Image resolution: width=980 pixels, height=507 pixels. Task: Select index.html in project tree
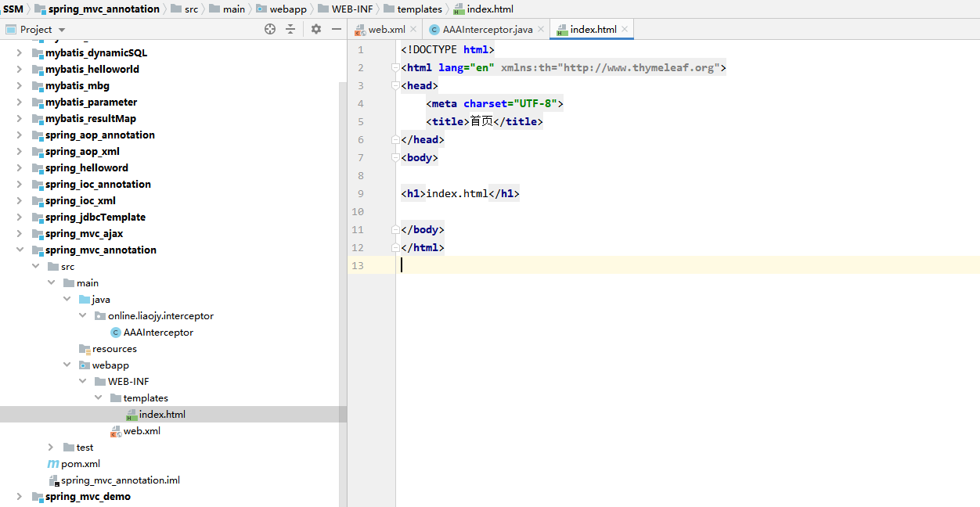(162, 414)
